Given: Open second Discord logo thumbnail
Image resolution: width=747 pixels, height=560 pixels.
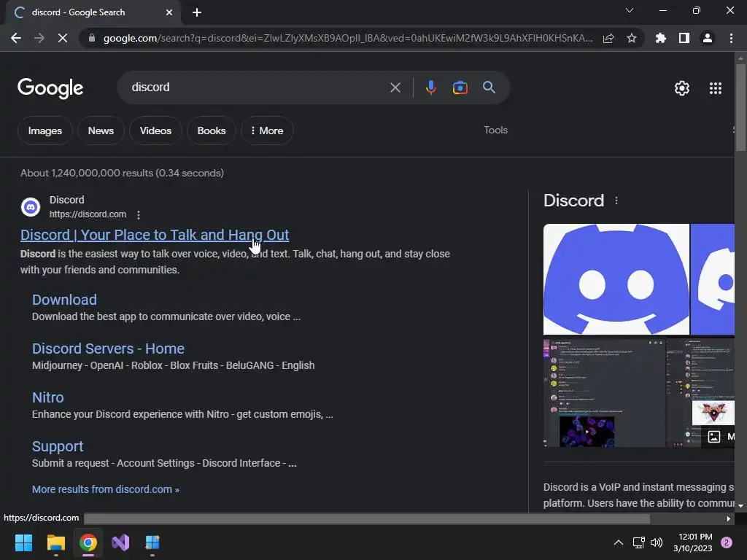Looking at the screenshot, I should point(713,279).
